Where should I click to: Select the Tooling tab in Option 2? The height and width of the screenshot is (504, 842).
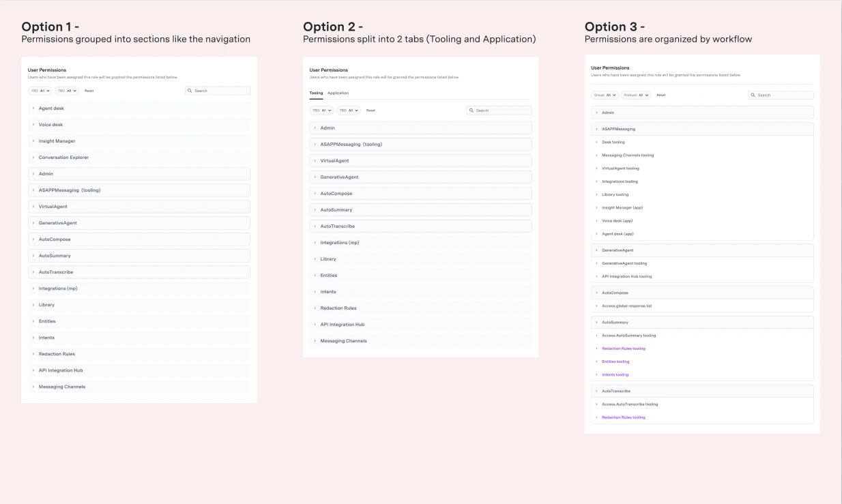[x=316, y=93]
